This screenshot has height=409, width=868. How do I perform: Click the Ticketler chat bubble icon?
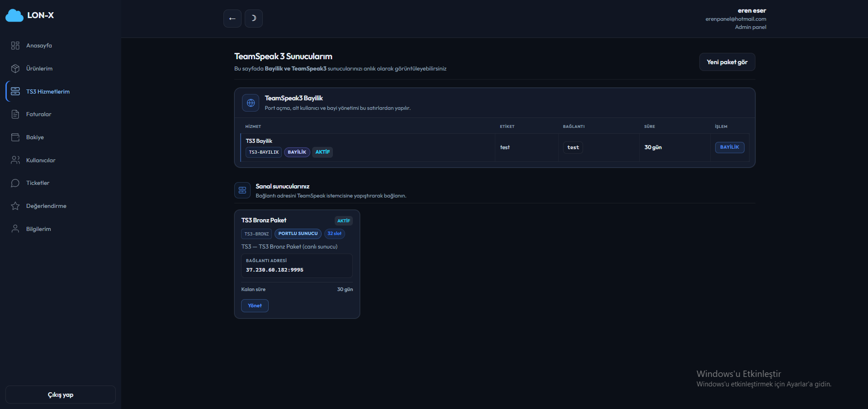click(x=15, y=183)
